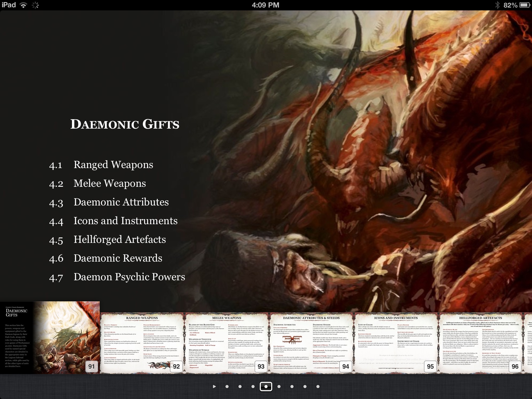
Task: Open section 4.2 Melee Weapons
Action: [97, 183]
